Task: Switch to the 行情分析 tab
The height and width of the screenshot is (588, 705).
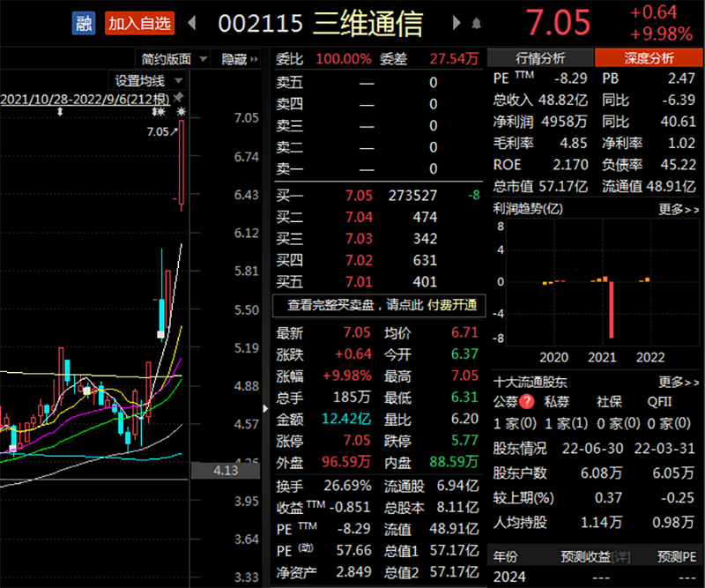Action: pyautogui.click(x=540, y=58)
